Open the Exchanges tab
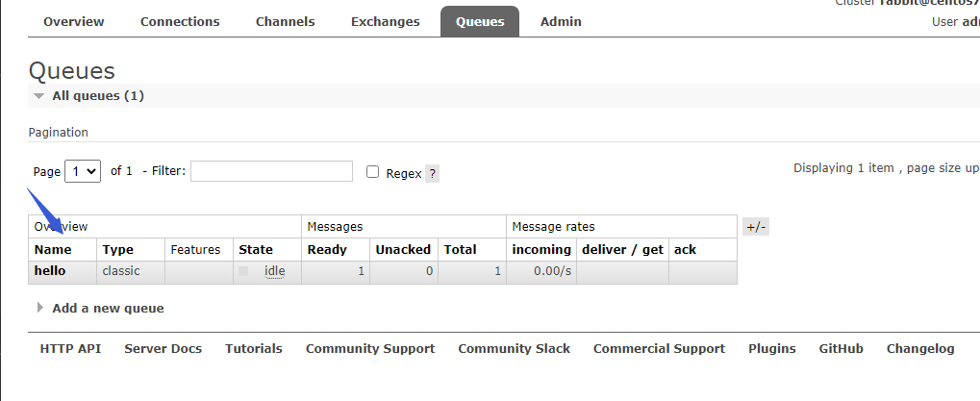 click(x=385, y=22)
